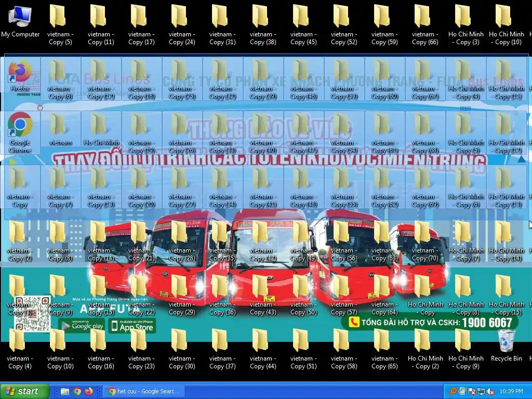
Task: Select folder 'vietnam - Copy (58)'
Action: (x=344, y=349)
